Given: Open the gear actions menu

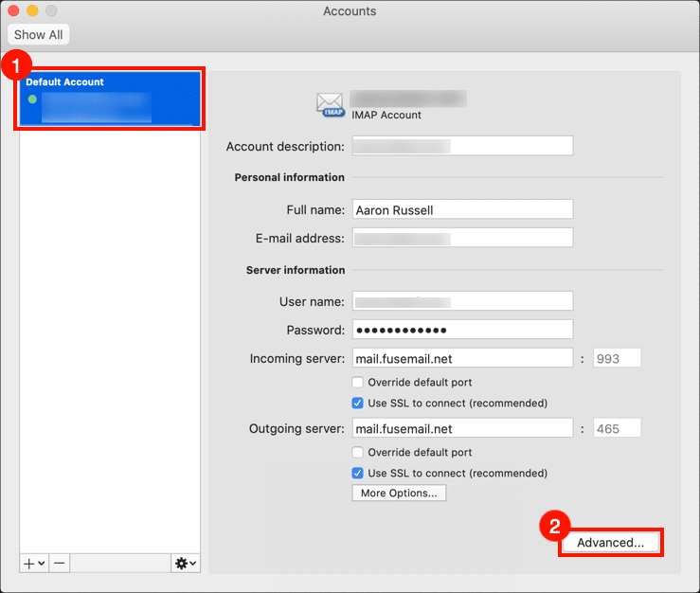Looking at the screenshot, I should click(x=185, y=563).
